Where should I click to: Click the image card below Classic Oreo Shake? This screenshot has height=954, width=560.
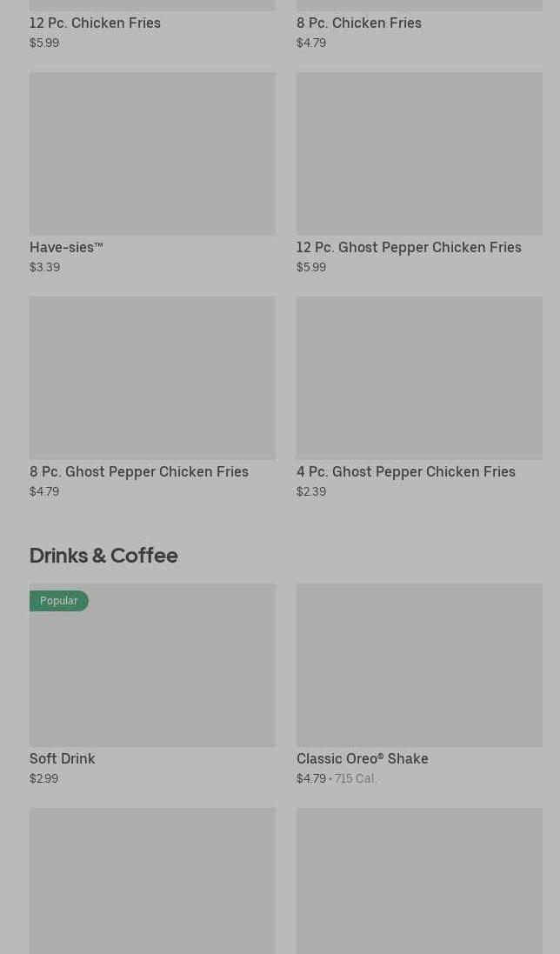(x=419, y=880)
